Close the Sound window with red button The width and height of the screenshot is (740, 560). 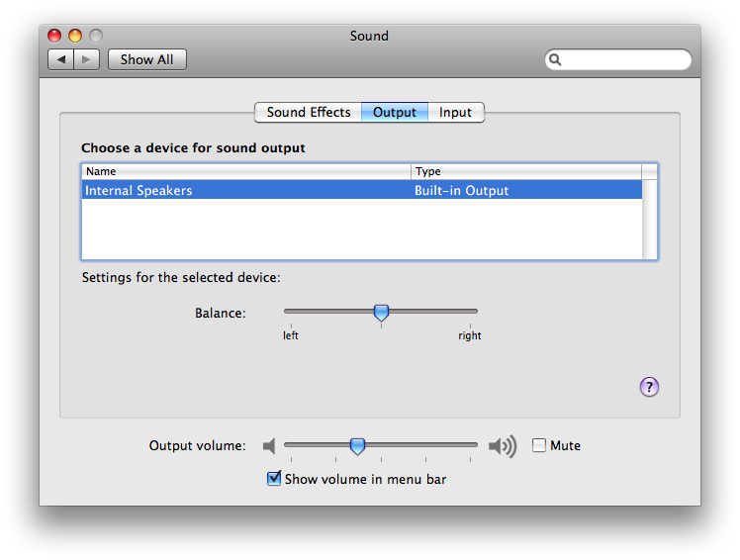[x=54, y=36]
